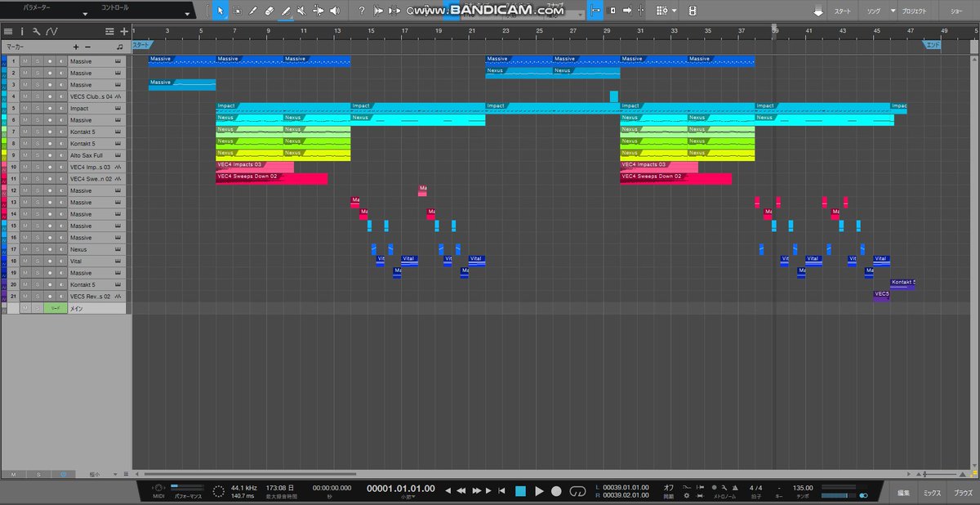
Task: Click the Play button in transport
Action: click(x=539, y=491)
